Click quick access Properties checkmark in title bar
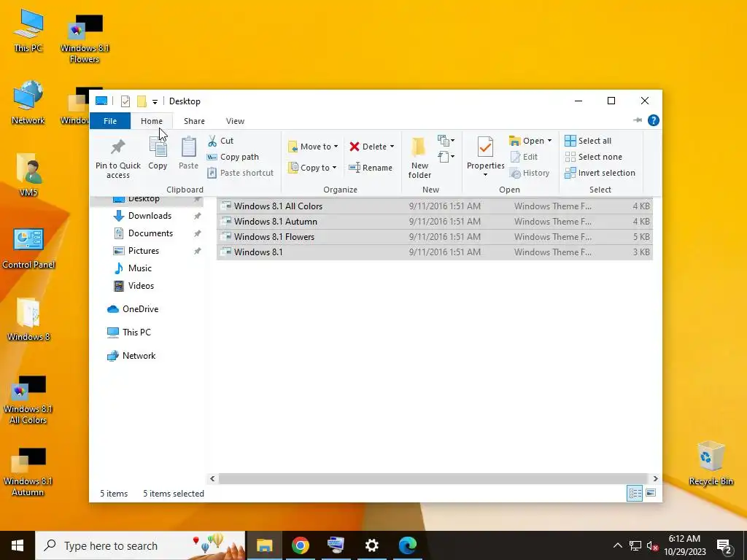 [125, 101]
